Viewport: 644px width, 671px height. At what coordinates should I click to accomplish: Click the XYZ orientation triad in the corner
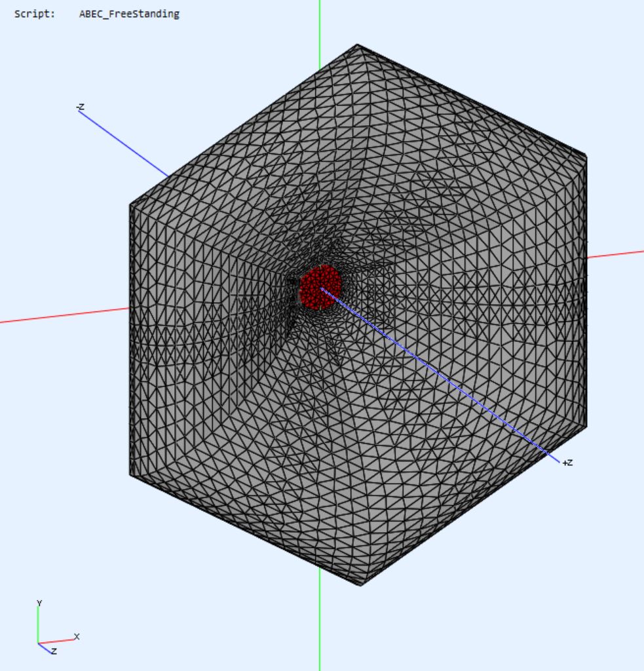[58, 628]
